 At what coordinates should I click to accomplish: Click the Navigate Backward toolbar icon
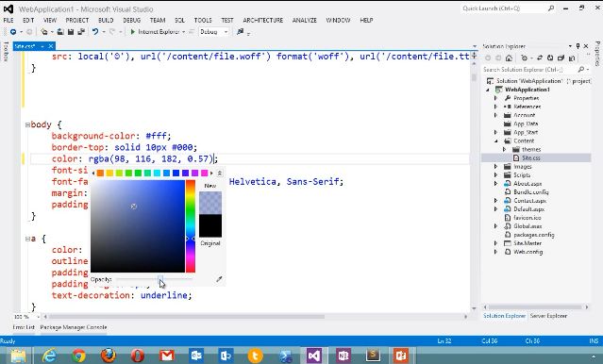point(13,32)
